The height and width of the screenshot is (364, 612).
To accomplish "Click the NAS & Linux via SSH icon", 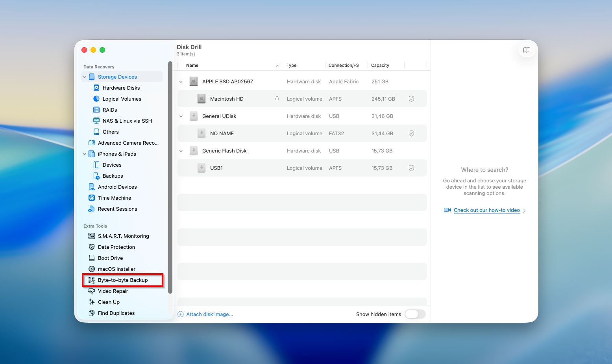I will pos(96,121).
